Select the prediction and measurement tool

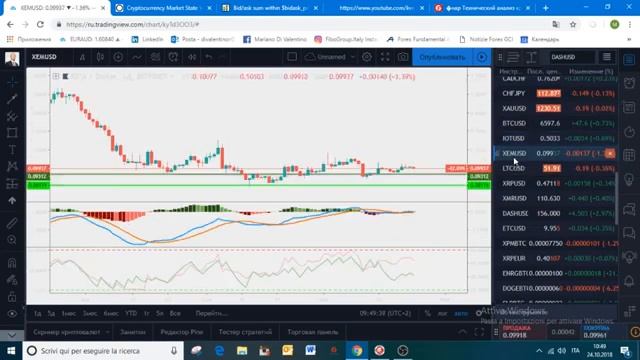click(12, 184)
